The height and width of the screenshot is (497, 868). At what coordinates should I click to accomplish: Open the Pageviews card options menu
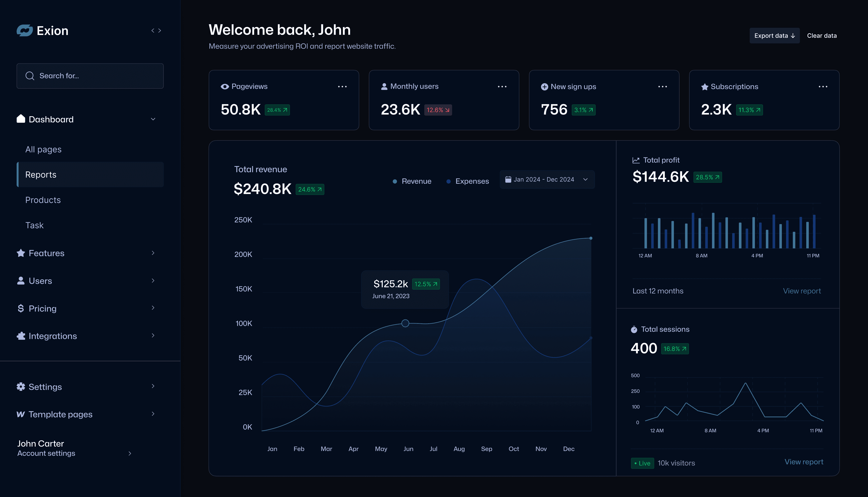[x=342, y=86]
